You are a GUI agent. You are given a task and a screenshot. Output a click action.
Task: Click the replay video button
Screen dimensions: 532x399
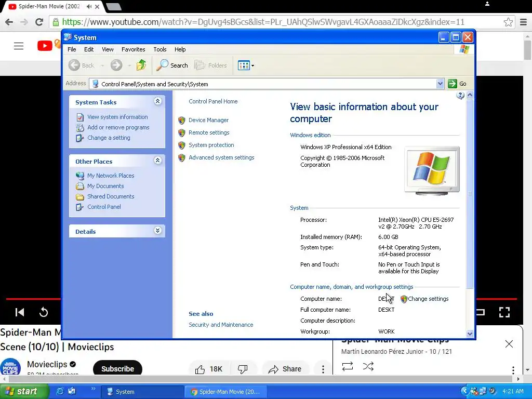click(x=44, y=312)
